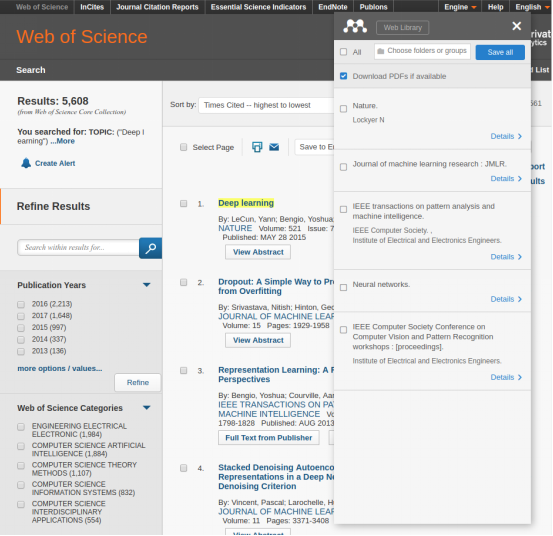The height and width of the screenshot is (536, 553).
Task: Click more options / values link
Action: [x=60, y=368]
